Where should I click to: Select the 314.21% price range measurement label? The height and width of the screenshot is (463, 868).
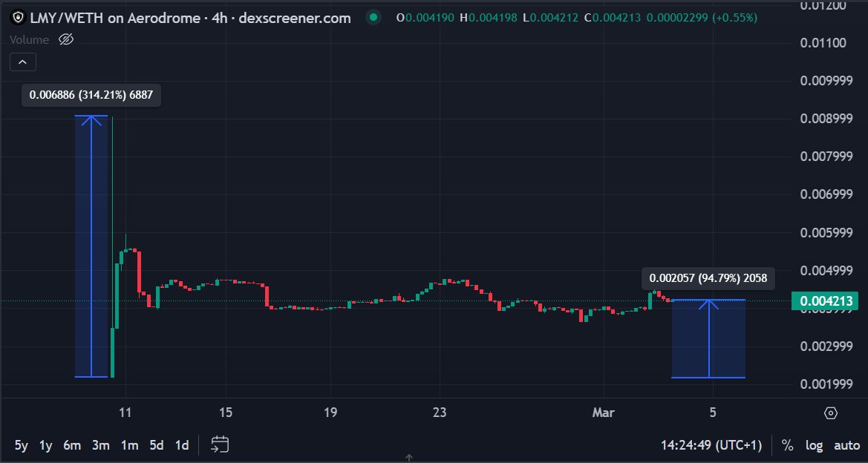(x=91, y=96)
